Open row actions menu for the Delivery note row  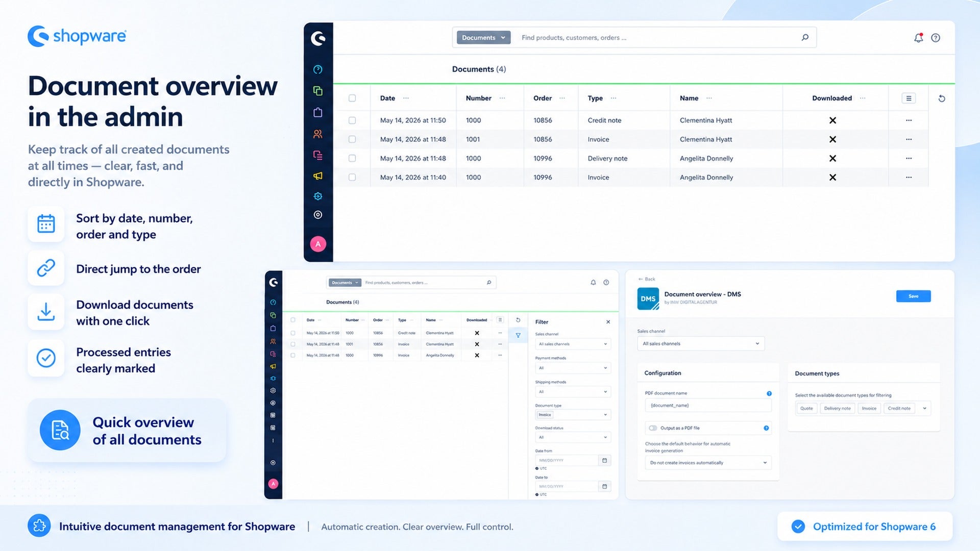(909, 158)
